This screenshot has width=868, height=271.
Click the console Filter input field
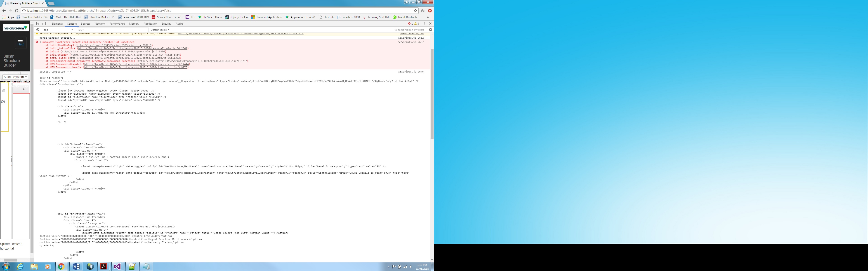click(x=111, y=30)
